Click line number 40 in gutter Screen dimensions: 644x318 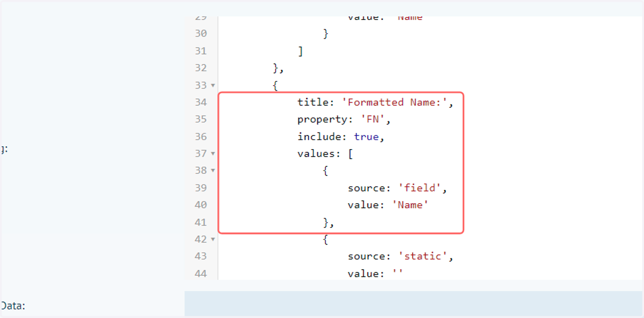[201, 205]
